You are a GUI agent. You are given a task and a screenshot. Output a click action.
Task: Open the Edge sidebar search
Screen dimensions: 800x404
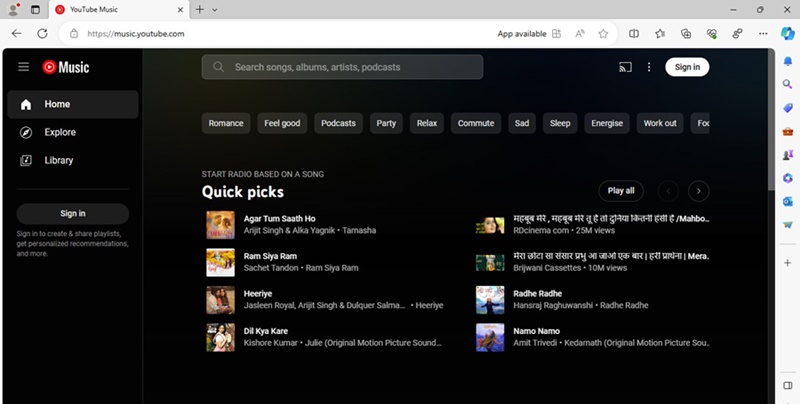(788, 84)
